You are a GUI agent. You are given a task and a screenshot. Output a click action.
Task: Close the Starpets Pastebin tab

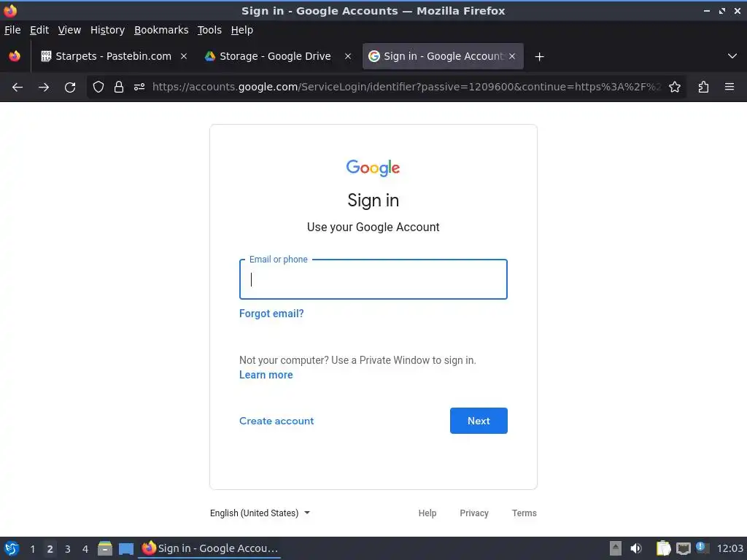[184, 56]
